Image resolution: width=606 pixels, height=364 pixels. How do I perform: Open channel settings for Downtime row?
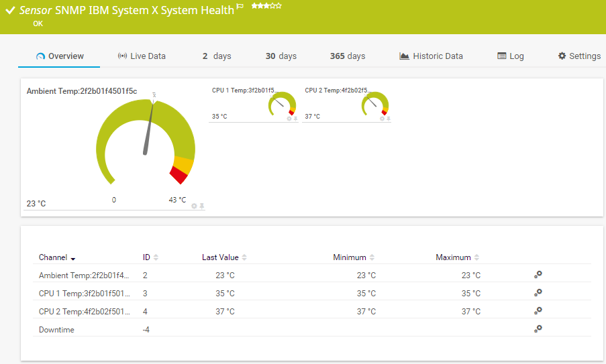538,328
